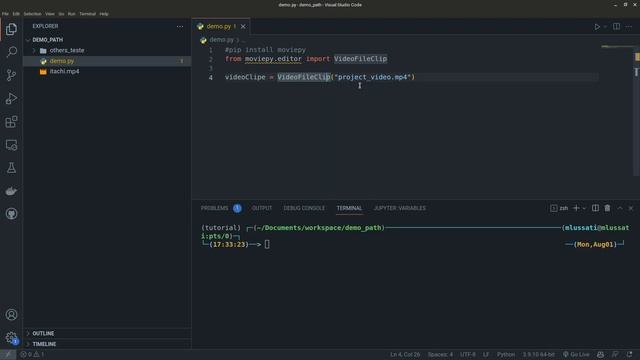Open new terminal launch profile dropdown
Viewport: 640px width, 360px height.
[x=584, y=208]
